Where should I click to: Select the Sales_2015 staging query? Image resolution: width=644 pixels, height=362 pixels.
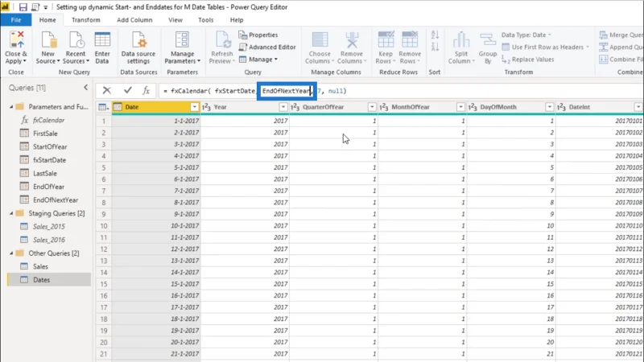coord(49,227)
